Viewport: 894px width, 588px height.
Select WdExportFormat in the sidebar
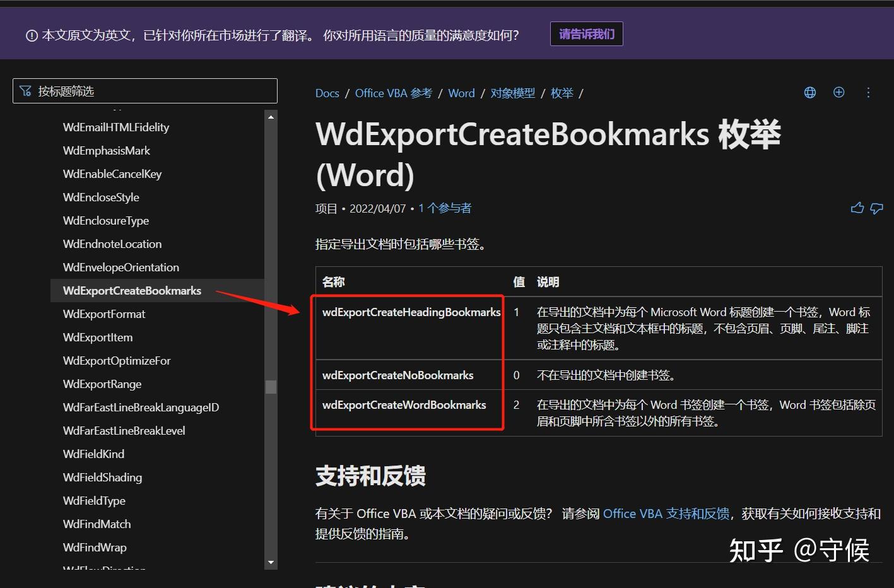[x=103, y=314]
